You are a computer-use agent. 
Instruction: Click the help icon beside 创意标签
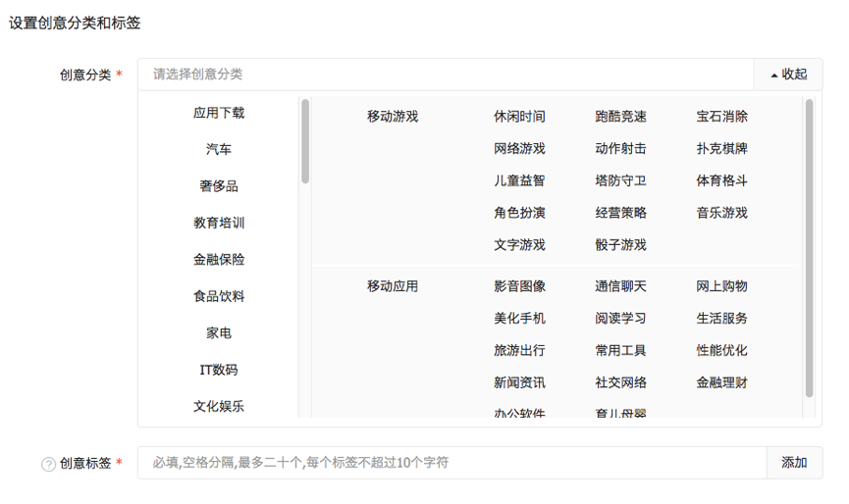point(48,464)
